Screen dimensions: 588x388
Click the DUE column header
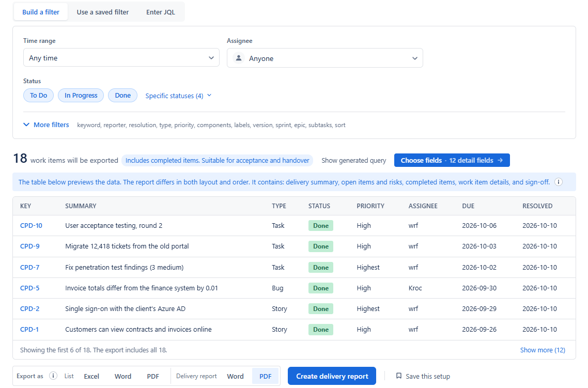[468, 206]
